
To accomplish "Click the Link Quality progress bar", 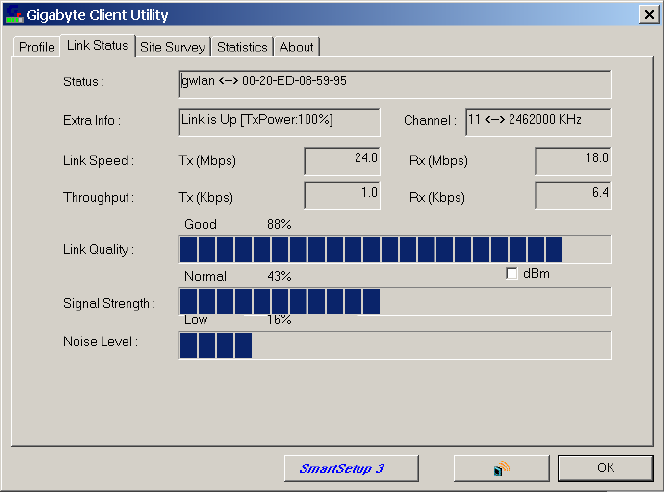I will coord(395,249).
